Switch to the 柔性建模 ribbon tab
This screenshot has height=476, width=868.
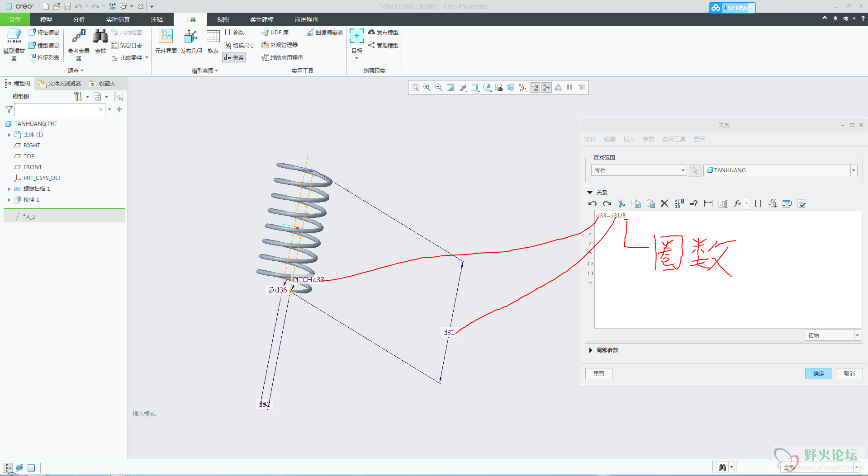[262, 19]
